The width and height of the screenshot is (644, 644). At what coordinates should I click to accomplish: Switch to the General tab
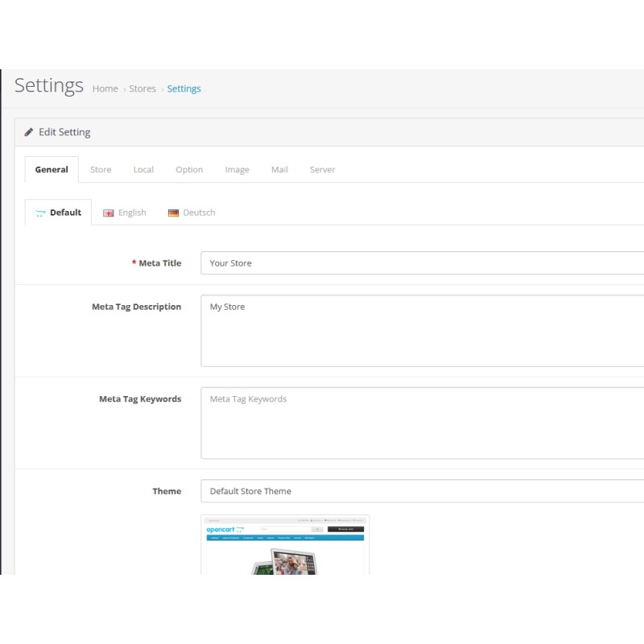pyautogui.click(x=52, y=170)
